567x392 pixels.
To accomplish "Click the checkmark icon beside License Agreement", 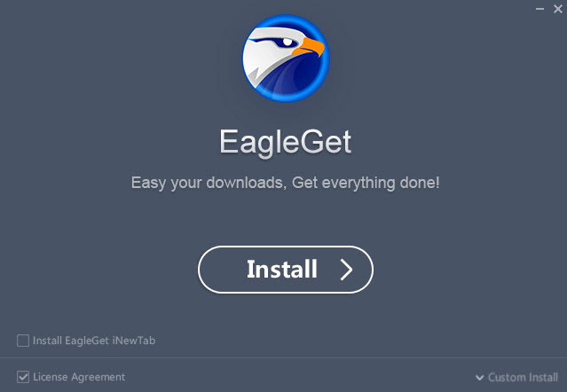I will (x=23, y=377).
